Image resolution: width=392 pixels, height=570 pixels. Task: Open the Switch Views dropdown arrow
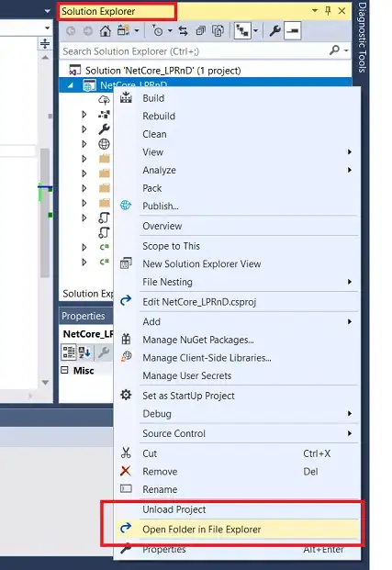137,31
